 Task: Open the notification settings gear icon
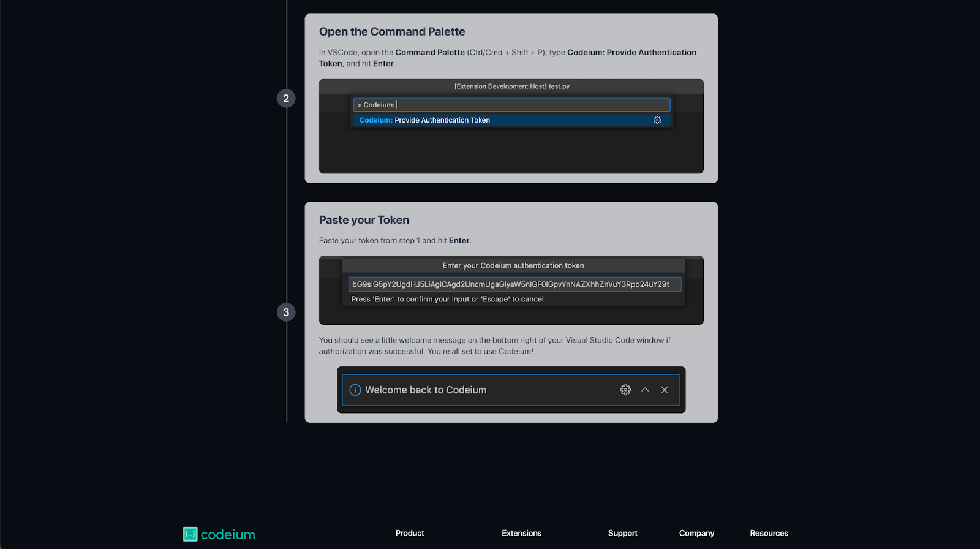[x=625, y=390]
